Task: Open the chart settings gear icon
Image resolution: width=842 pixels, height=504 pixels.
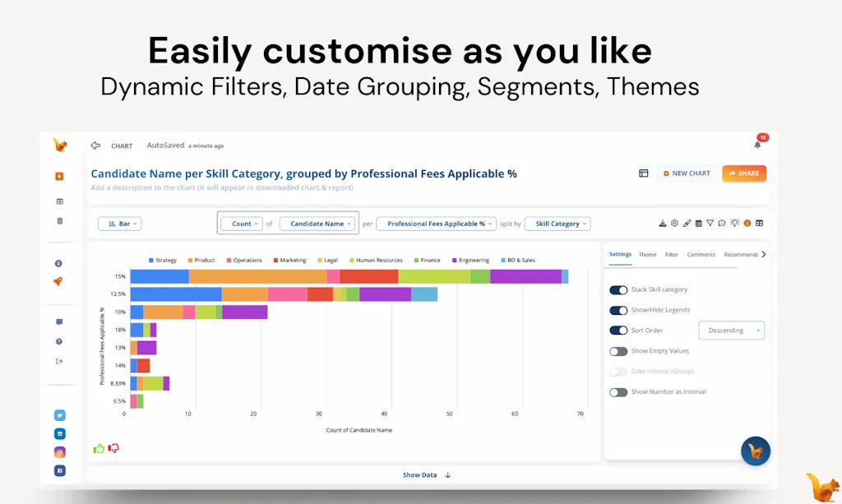Action: coord(675,223)
